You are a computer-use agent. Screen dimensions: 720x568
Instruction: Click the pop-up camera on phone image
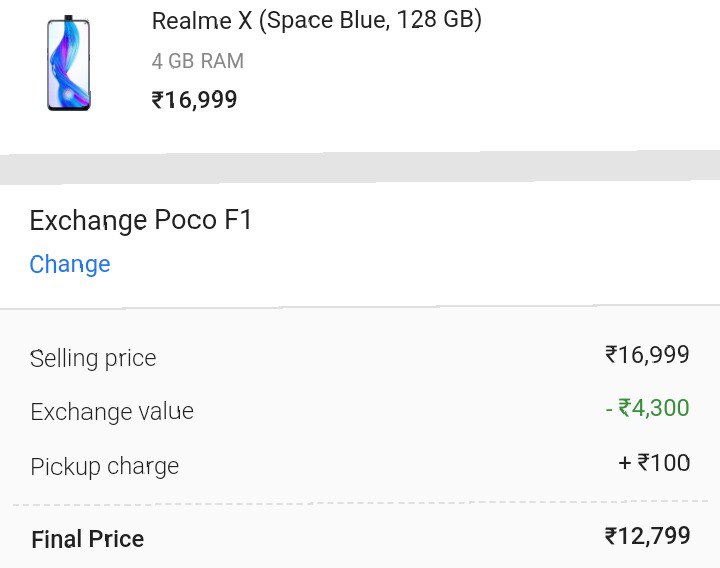tap(69, 18)
